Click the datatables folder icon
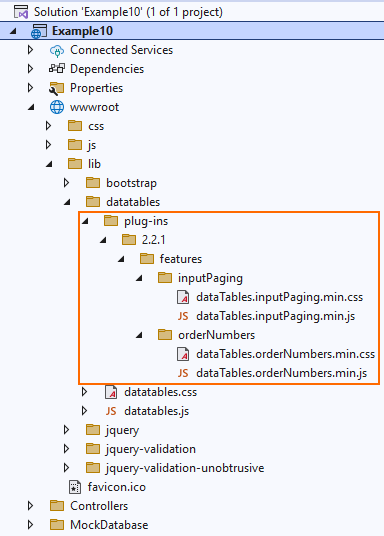 point(93,202)
